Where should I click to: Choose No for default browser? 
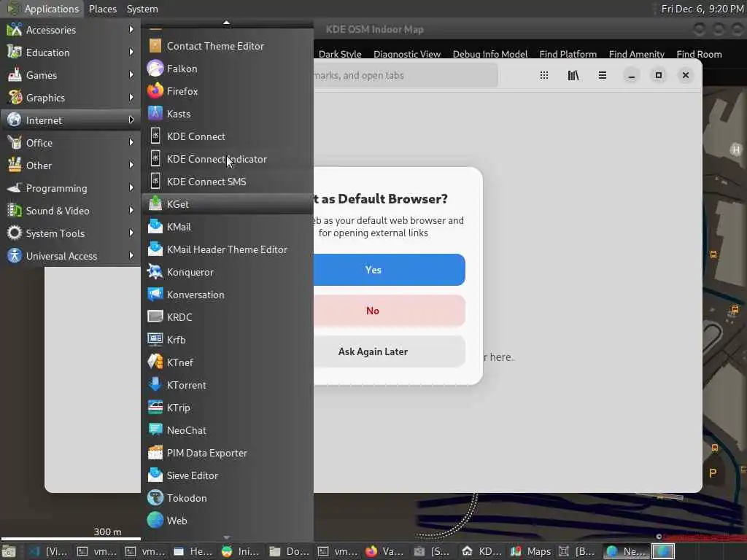pyautogui.click(x=390, y=311)
